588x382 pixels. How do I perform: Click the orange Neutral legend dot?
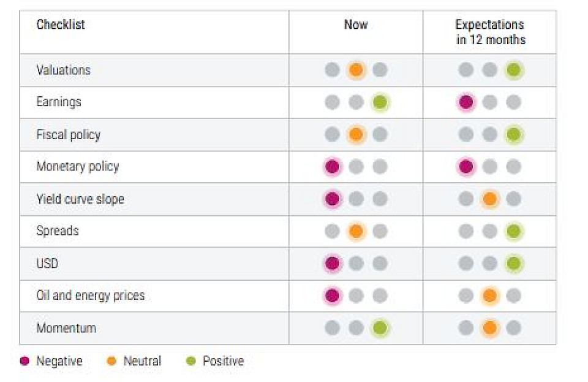click(111, 361)
